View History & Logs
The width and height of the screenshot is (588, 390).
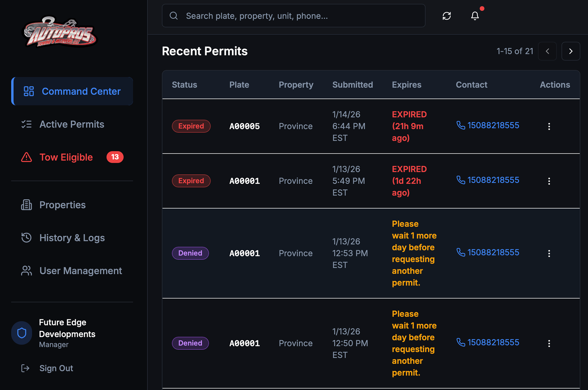(x=72, y=238)
